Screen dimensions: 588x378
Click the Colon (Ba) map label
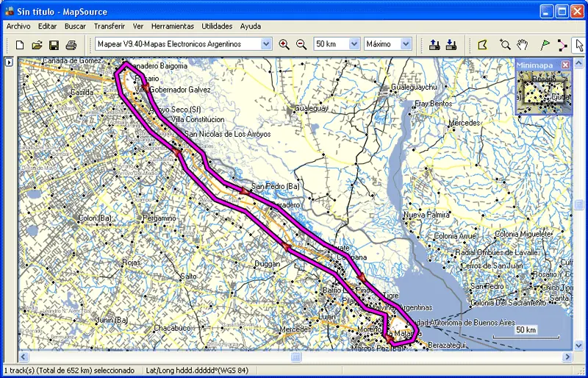coord(95,218)
